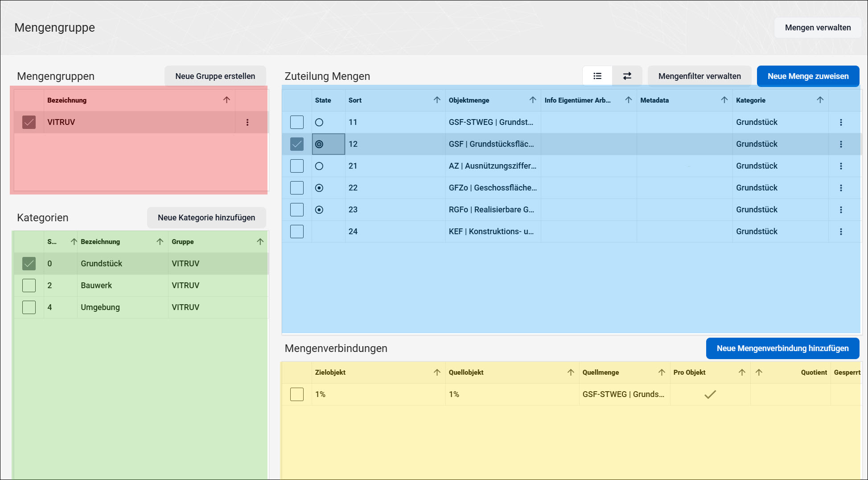Image resolution: width=868 pixels, height=480 pixels.
Task: Click Neue Mengenverbindung hinzufügen button
Action: 782,348
